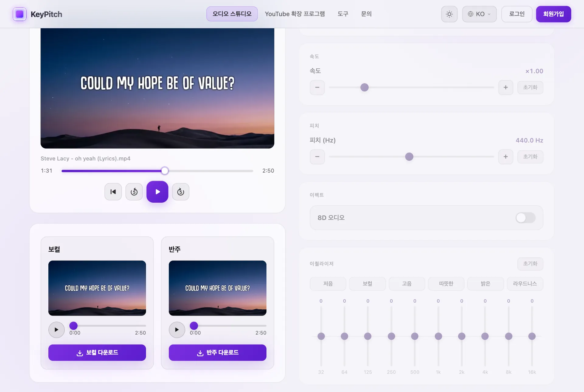The height and width of the screenshot is (392, 584).
Task: Decrease 속도 speed with minus button
Action: [317, 88]
